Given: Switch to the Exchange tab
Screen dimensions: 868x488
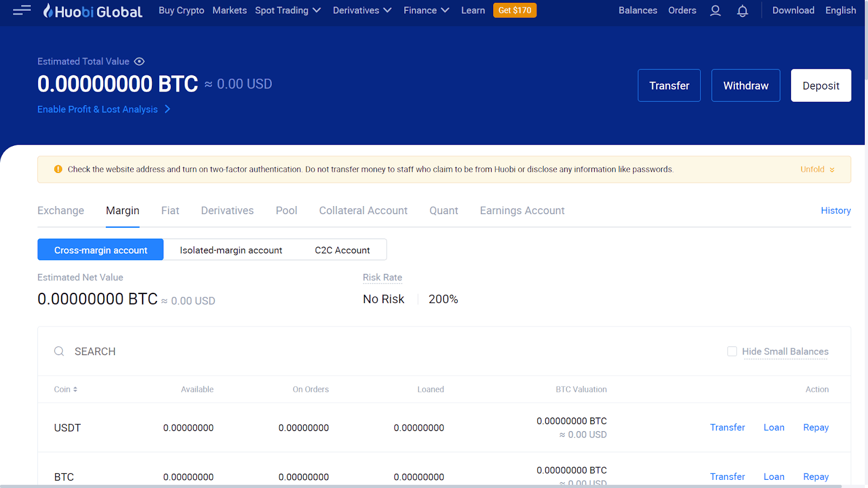Looking at the screenshot, I should pos(61,210).
